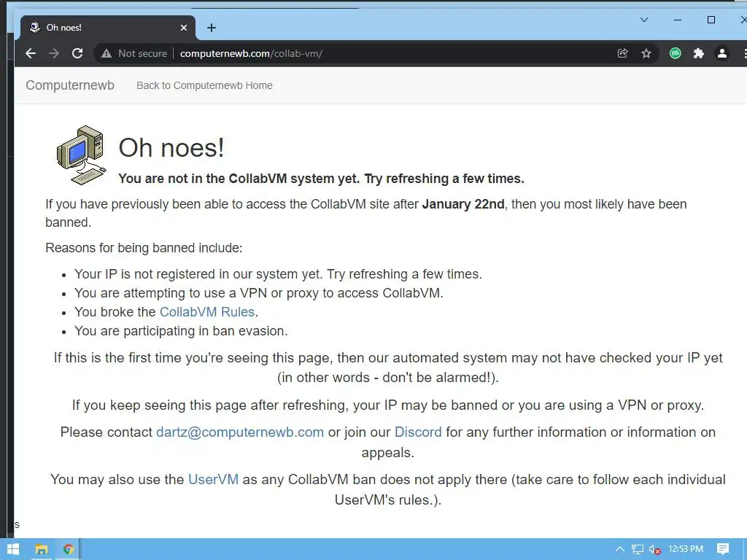Open a new tab with plus button

click(x=212, y=28)
